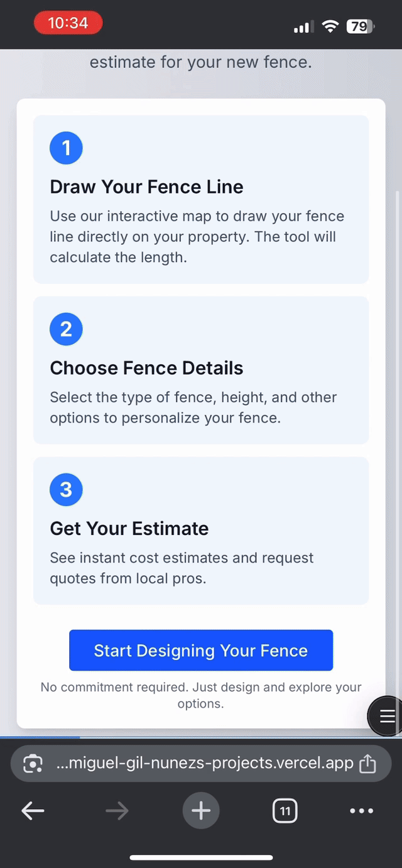
Task: Tap the battery icon in the status bar
Action: click(361, 26)
